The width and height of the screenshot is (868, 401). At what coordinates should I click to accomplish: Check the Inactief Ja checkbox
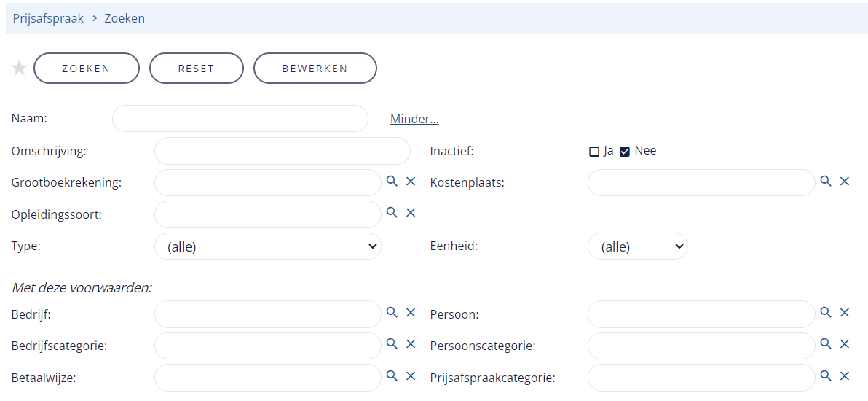tap(594, 152)
